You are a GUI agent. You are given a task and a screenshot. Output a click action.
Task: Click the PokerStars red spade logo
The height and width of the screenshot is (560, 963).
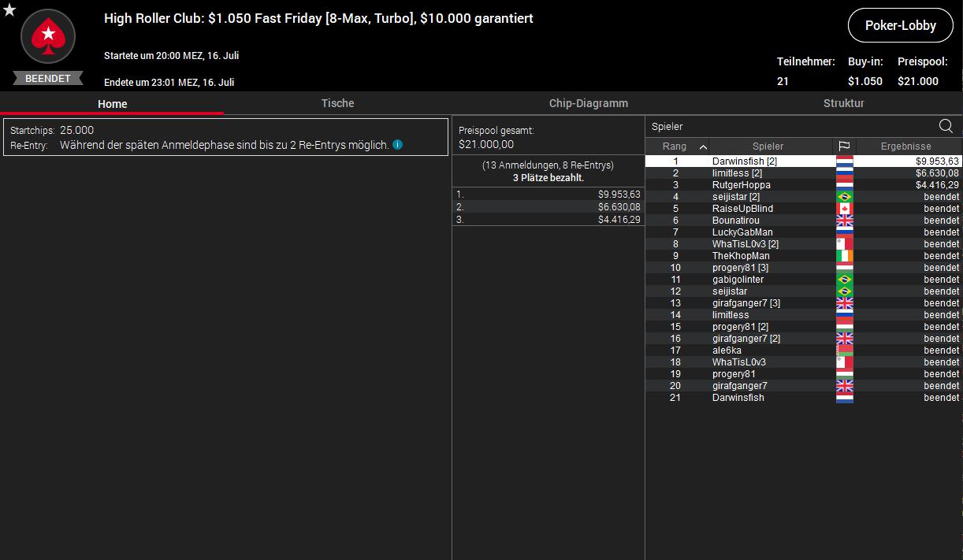[x=48, y=36]
